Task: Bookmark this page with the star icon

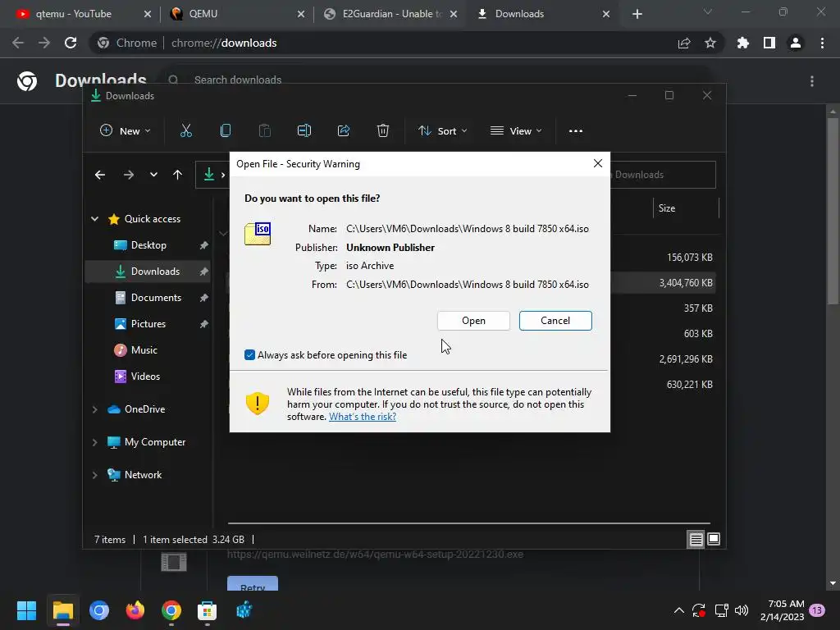Action: 710,43
